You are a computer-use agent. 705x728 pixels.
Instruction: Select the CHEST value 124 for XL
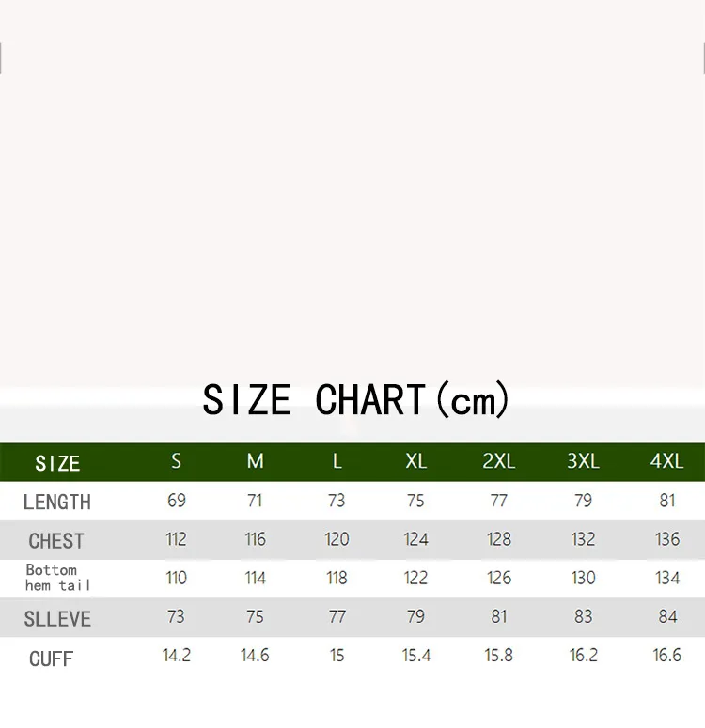[415, 539]
